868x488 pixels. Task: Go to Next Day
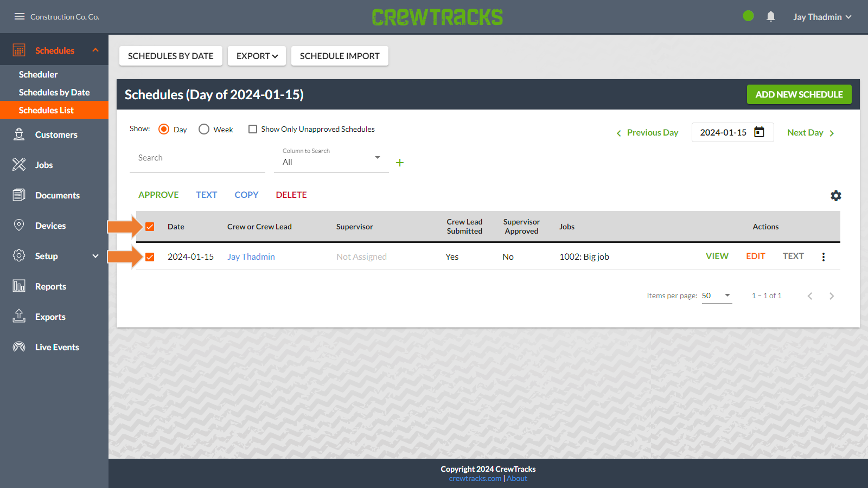[811, 133]
